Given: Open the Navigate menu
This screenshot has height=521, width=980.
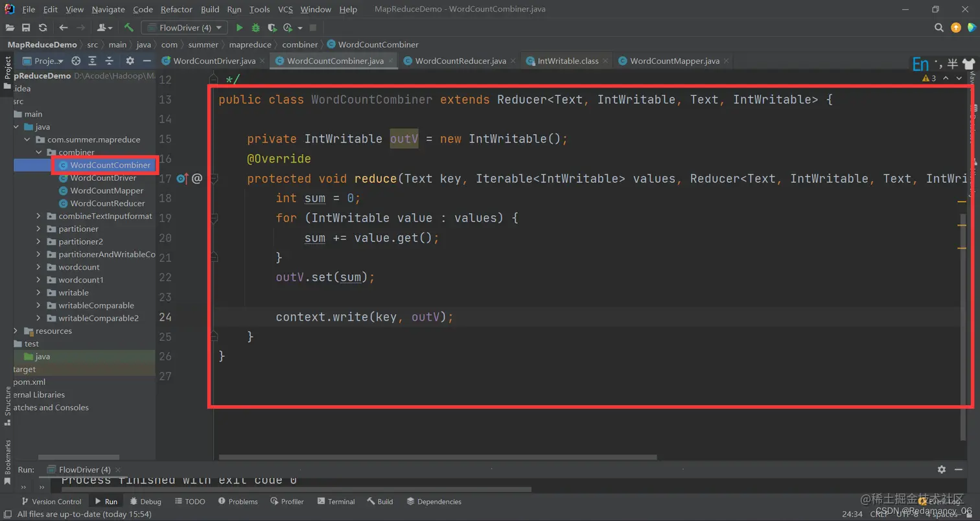Looking at the screenshot, I should point(108,9).
